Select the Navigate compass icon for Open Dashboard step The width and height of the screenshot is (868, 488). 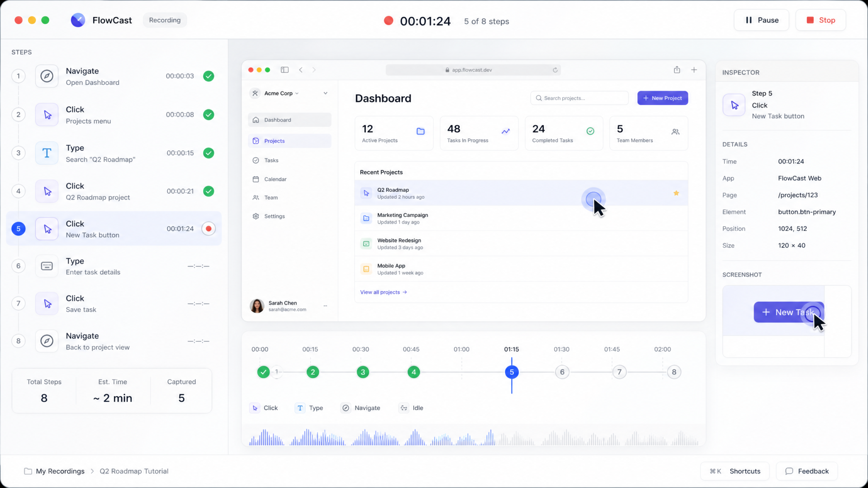coord(47,76)
